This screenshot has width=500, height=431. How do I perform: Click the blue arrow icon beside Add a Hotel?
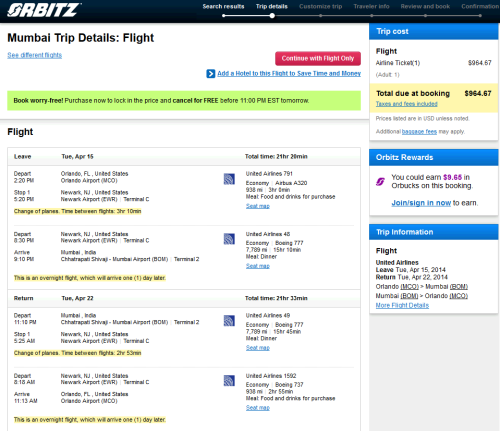pos(211,73)
